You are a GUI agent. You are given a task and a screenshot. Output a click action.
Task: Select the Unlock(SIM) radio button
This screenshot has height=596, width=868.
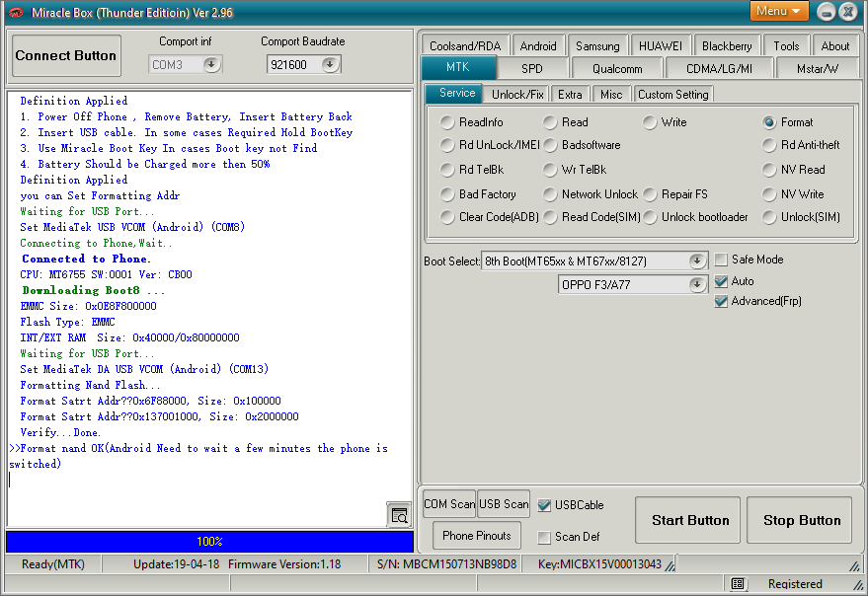point(769,217)
